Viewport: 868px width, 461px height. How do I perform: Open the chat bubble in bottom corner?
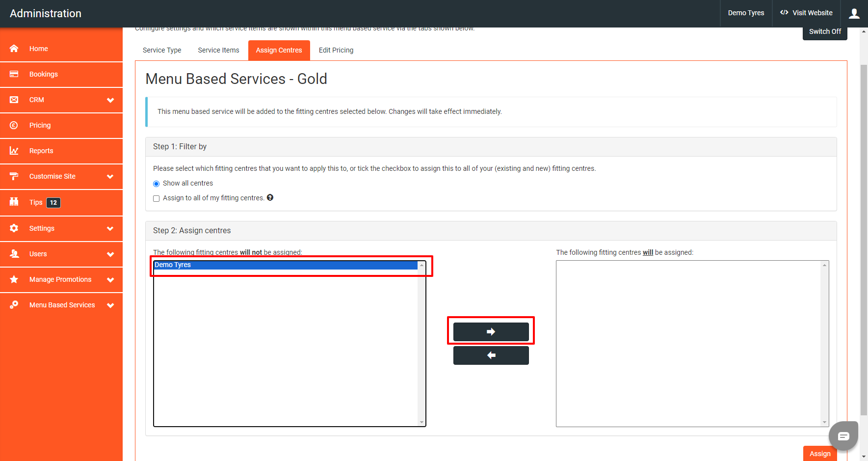pyautogui.click(x=843, y=435)
